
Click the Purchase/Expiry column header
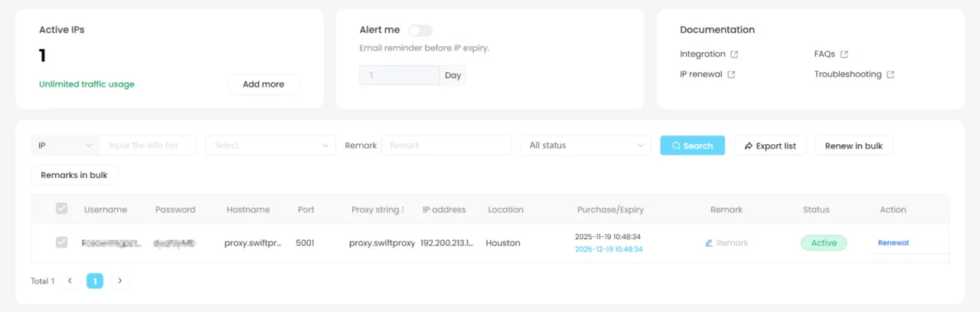609,209
